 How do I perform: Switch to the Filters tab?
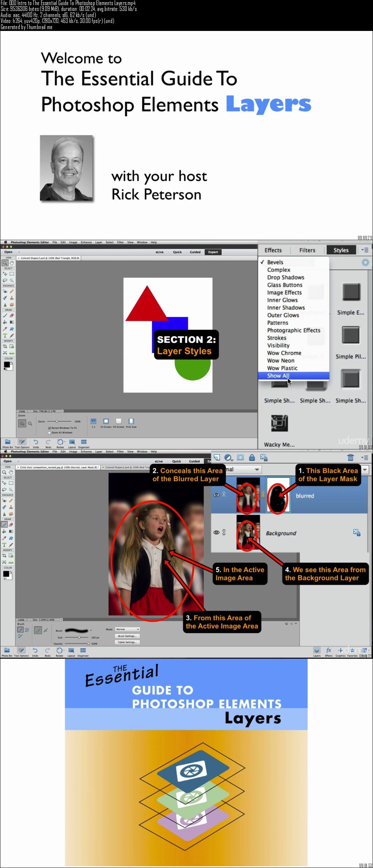[307, 250]
